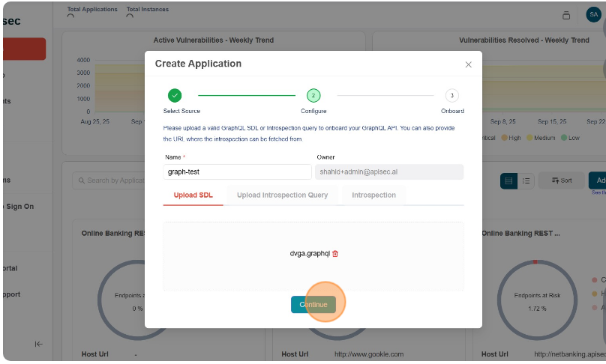Switch to card grid view

point(509,181)
